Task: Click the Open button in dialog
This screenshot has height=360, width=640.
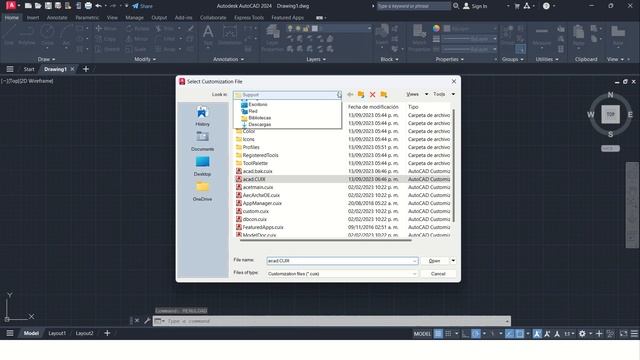Action: click(x=434, y=260)
